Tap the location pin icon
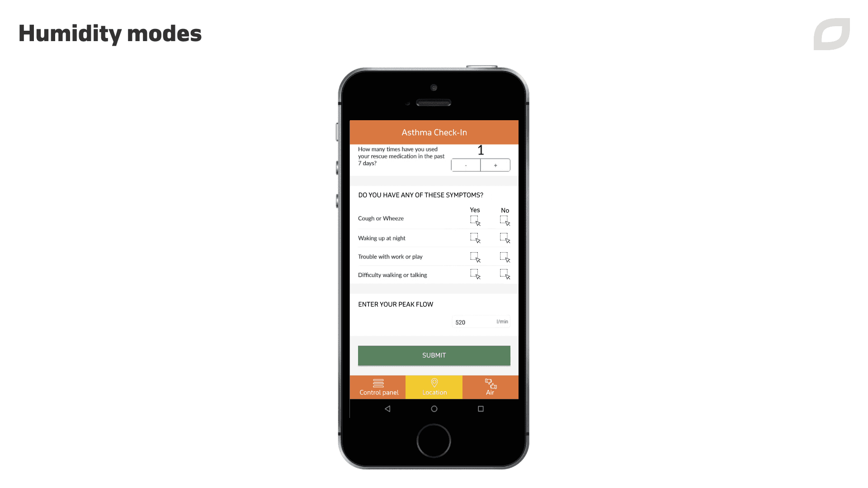 (434, 383)
